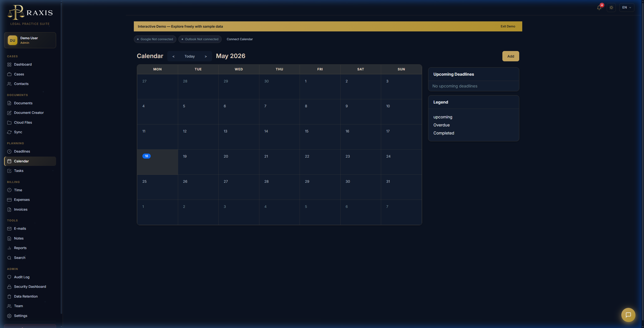Click the Settings gear icon

tap(9, 316)
